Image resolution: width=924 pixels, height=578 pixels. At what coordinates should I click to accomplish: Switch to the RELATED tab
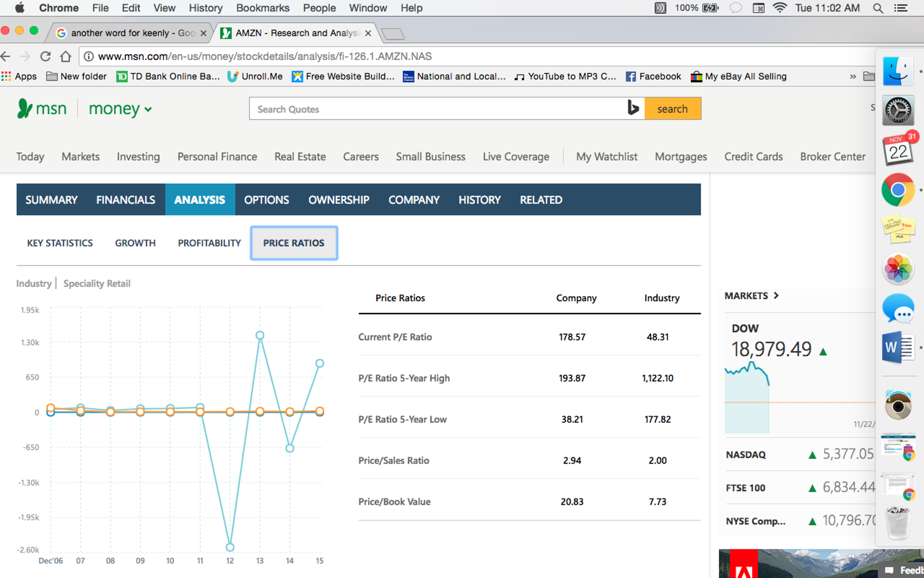point(541,200)
